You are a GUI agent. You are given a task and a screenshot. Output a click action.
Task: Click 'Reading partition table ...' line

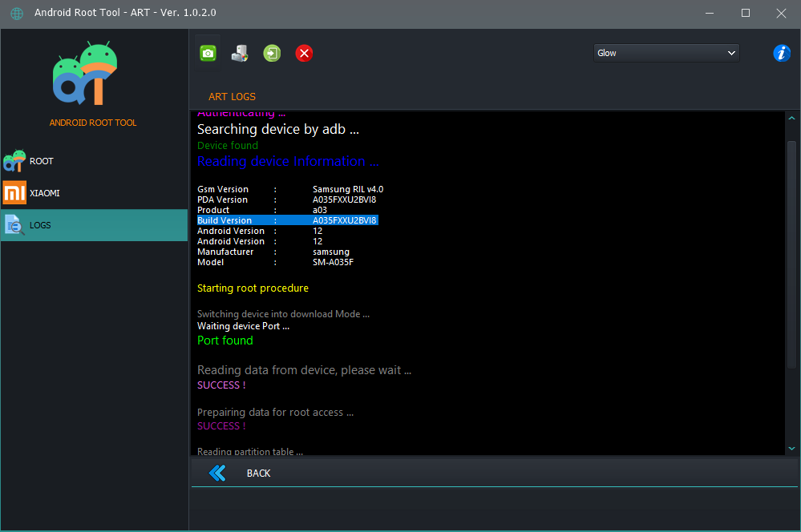pos(250,451)
